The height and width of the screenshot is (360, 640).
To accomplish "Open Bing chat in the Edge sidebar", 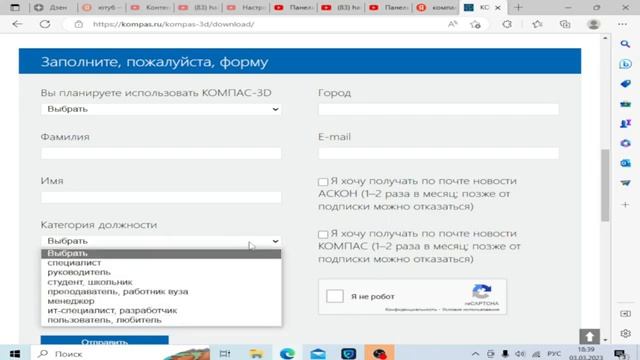I will pos(625,64).
